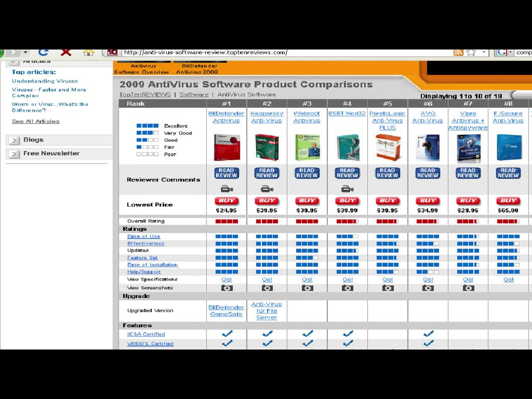The image size is (532, 399).
Task: Buy Kaspersky Anti-Virus at $39.95
Action: pyautogui.click(x=267, y=201)
